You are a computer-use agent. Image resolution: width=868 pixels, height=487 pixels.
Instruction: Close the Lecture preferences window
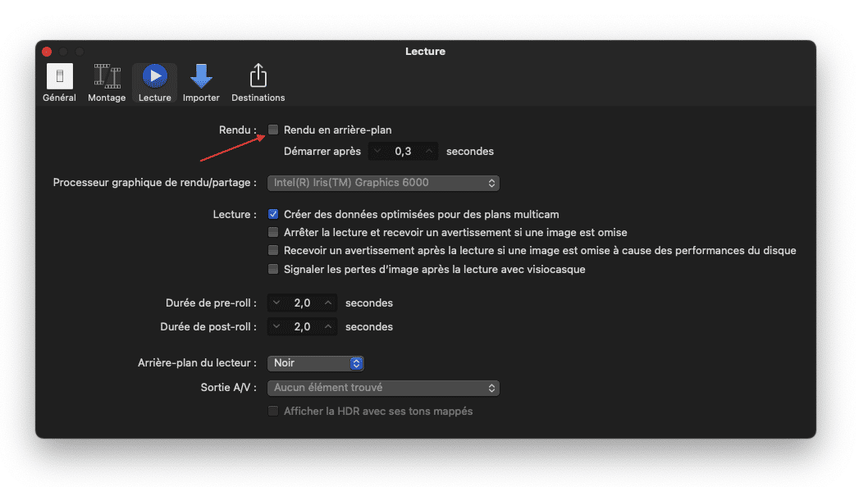pos(47,52)
